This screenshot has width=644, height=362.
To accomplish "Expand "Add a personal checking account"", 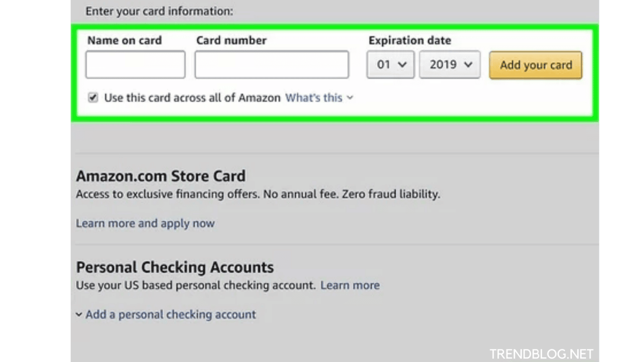I will [171, 314].
